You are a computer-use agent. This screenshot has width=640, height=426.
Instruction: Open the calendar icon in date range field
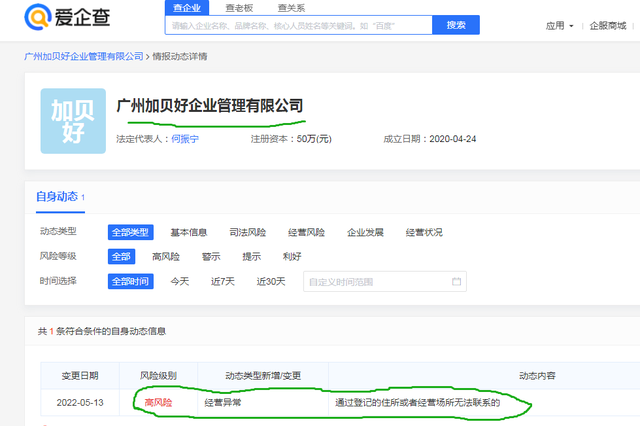(x=456, y=282)
